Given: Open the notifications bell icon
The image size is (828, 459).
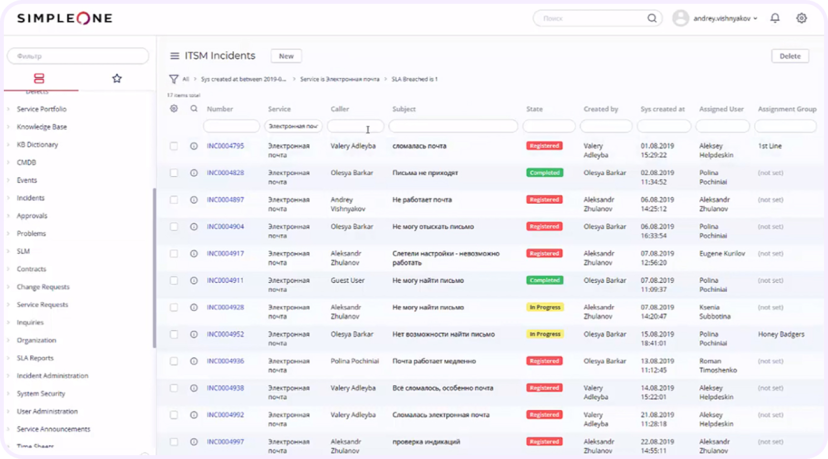Looking at the screenshot, I should tap(775, 18).
